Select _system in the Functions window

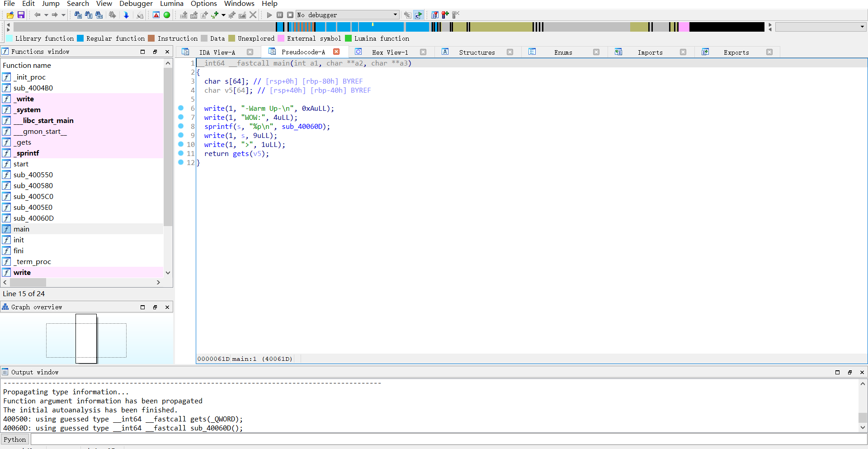[x=82, y=109]
